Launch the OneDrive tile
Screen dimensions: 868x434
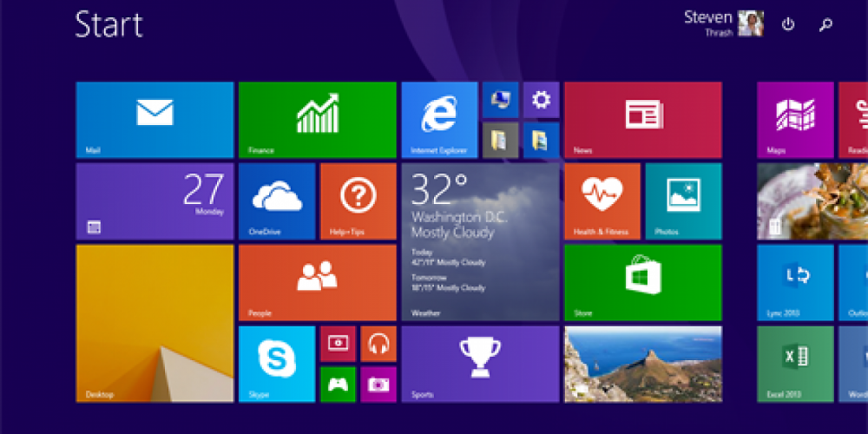coord(277,201)
